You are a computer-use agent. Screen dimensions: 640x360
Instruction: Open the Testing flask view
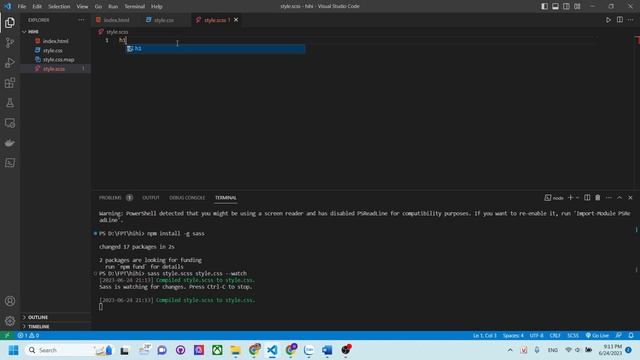tap(10, 103)
